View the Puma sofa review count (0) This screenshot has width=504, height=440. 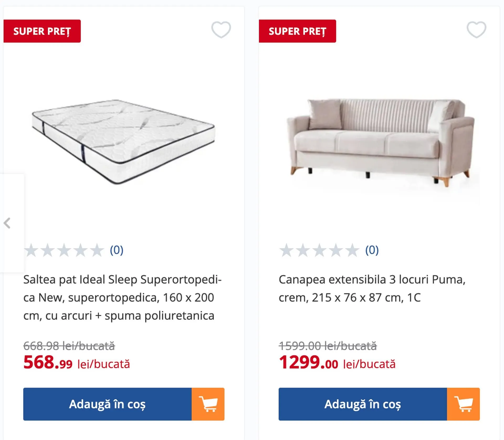tap(372, 250)
